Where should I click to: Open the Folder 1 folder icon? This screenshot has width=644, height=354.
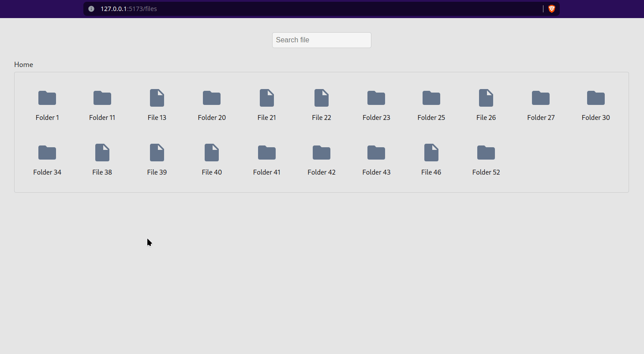tap(47, 98)
